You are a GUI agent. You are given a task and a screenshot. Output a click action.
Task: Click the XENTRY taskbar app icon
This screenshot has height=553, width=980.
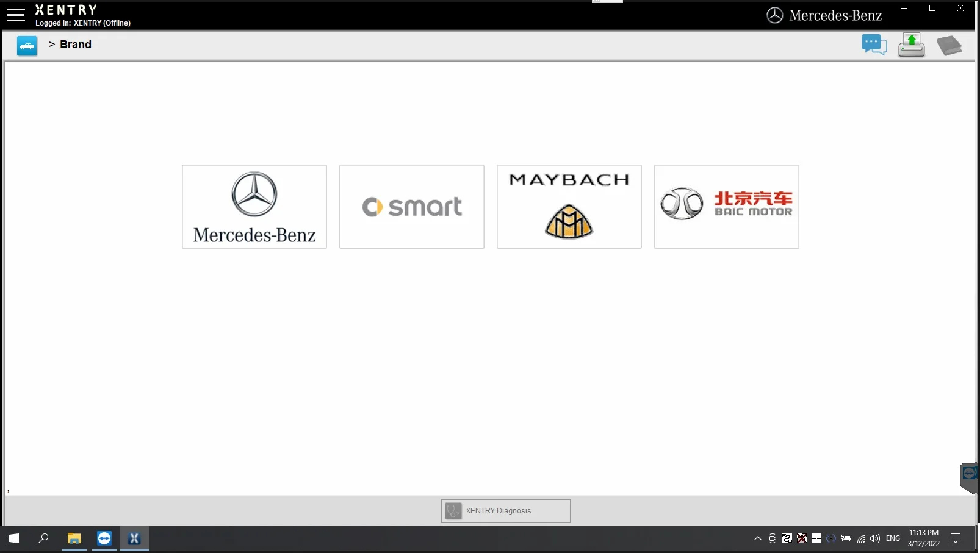(x=134, y=538)
